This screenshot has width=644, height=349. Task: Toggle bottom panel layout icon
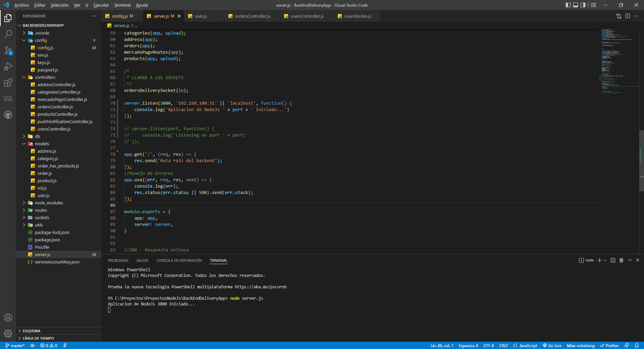577,5
